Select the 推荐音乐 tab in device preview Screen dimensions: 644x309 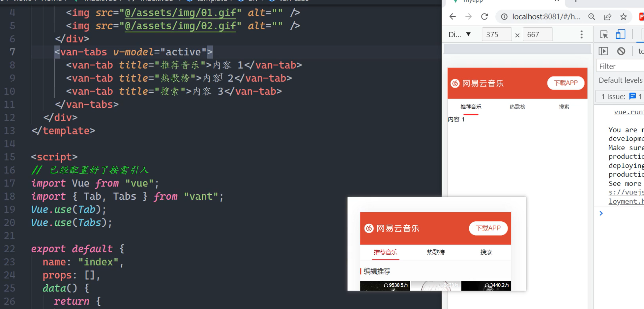[x=471, y=107]
